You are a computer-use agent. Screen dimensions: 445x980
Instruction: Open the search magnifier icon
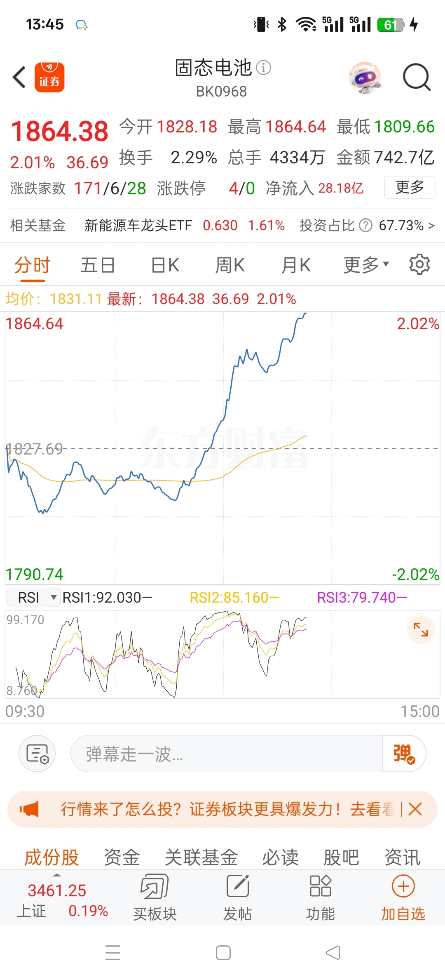pos(417,77)
